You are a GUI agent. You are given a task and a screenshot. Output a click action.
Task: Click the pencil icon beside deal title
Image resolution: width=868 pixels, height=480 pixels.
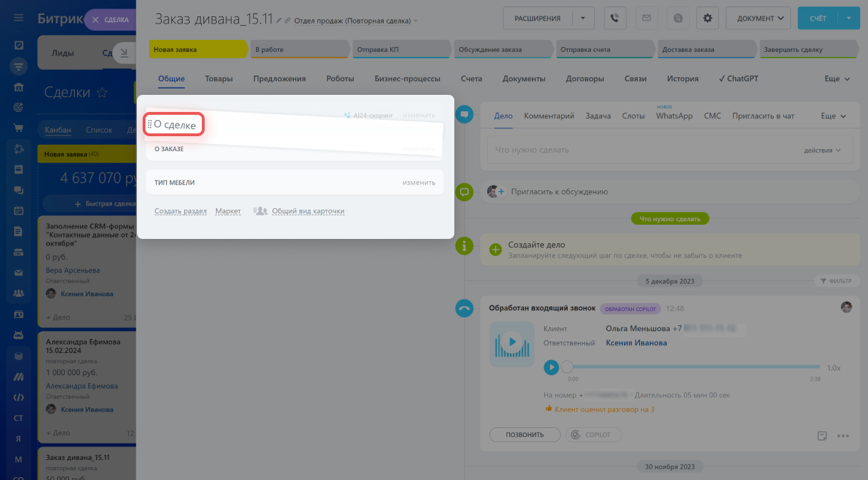pos(279,21)
